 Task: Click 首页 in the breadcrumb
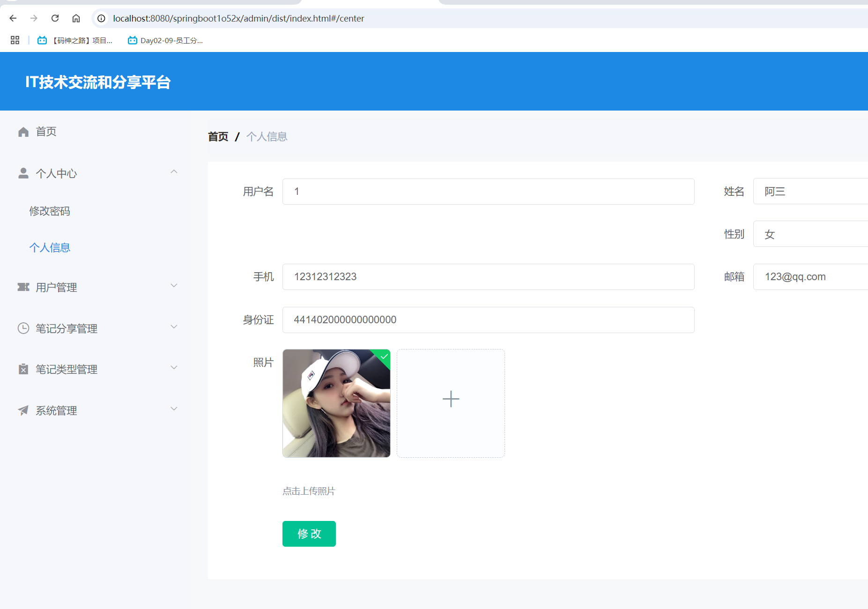click(x=218, y=136)
